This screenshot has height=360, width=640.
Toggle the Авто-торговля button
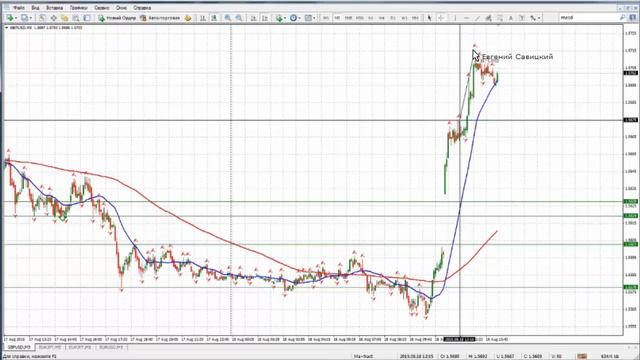click(160, 18)
